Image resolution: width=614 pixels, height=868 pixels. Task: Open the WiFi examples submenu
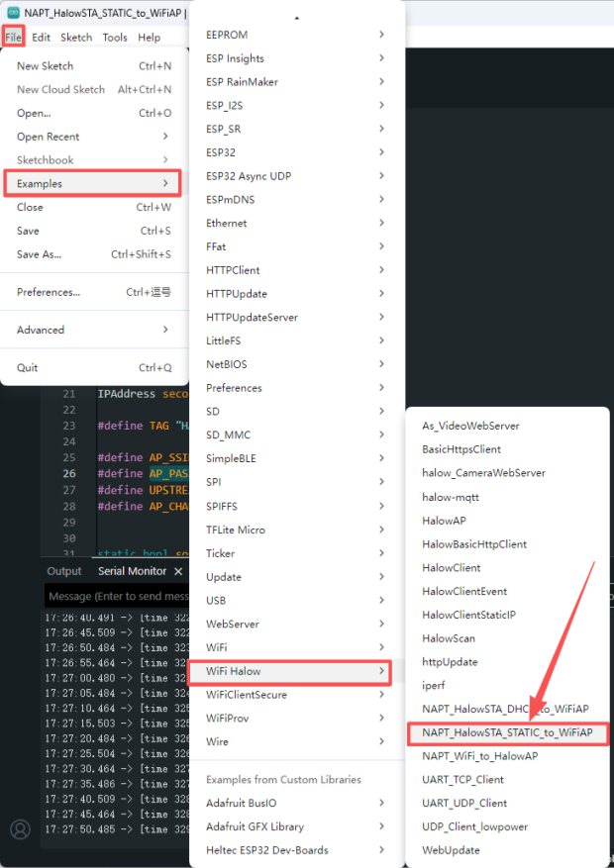[297, 647]
